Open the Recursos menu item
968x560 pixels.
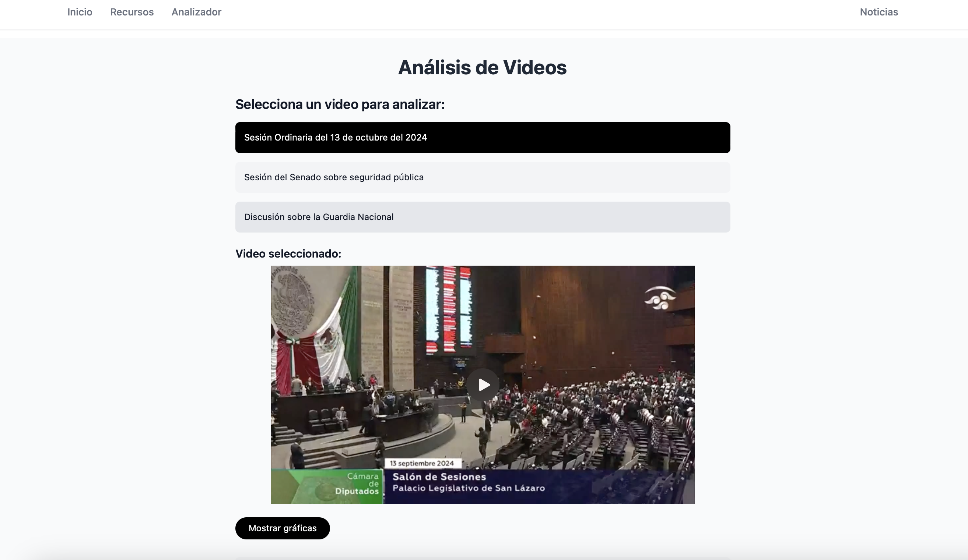(x=132, y=12)
